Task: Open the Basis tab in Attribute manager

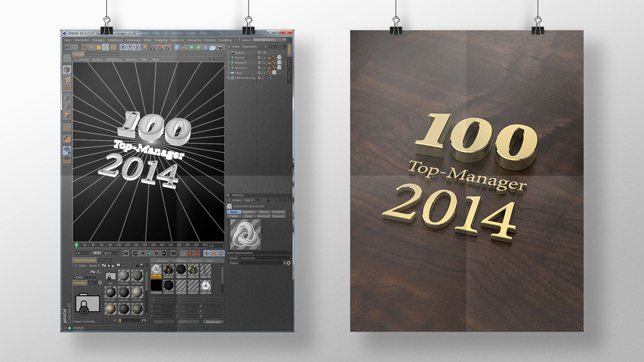Action: 234,212
